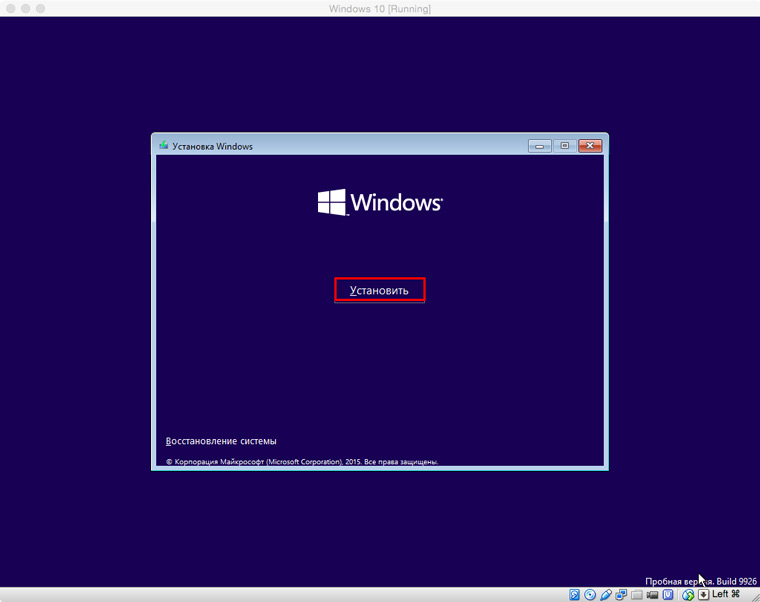The height and width of the screenshot is (602, 760).
Task: Click the Windows setup title bar icon
Action: (164, 145)
